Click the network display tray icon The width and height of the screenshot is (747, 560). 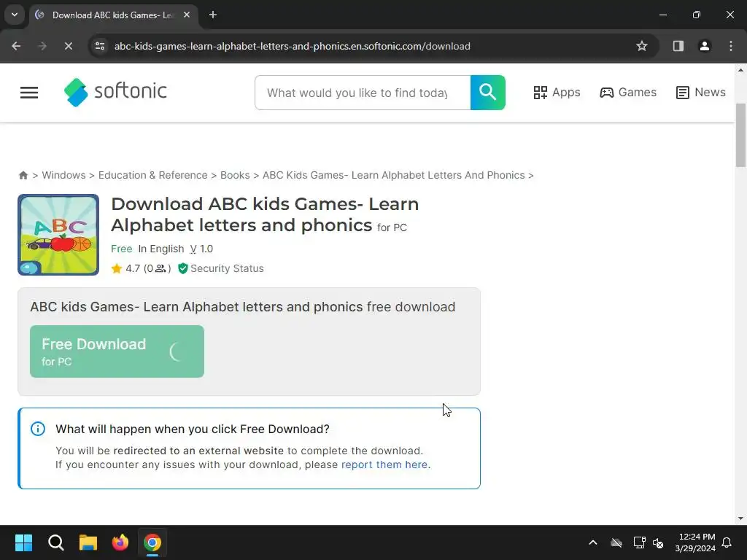coord(639,542)
